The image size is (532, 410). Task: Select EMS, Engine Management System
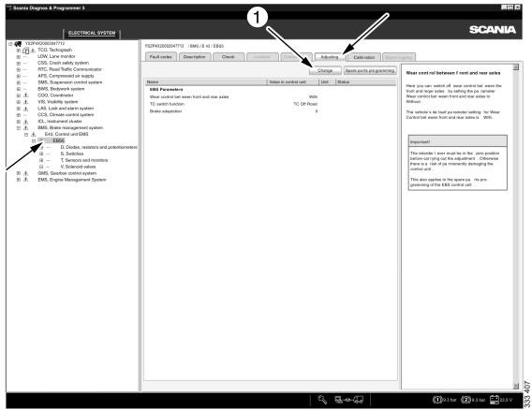[x=72, y=180]
